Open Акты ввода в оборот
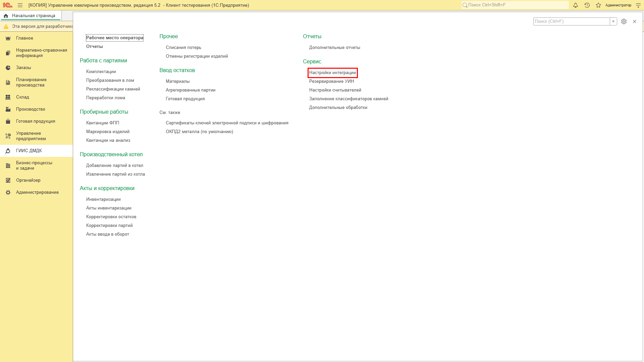 (x=108, y=234)
